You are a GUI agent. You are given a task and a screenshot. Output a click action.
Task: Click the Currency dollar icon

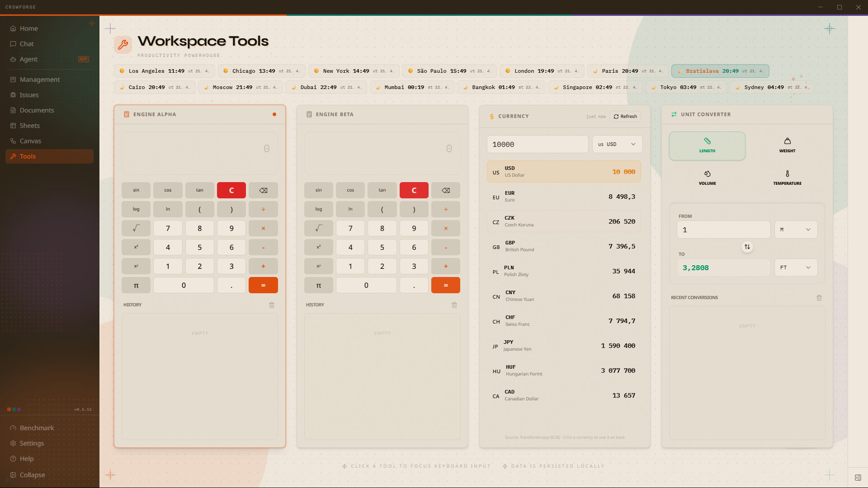pos(492,116)
